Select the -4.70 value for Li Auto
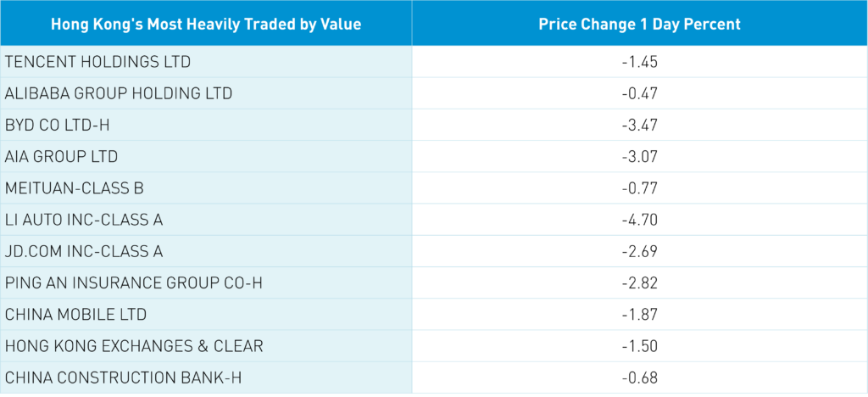 [639, 220]
